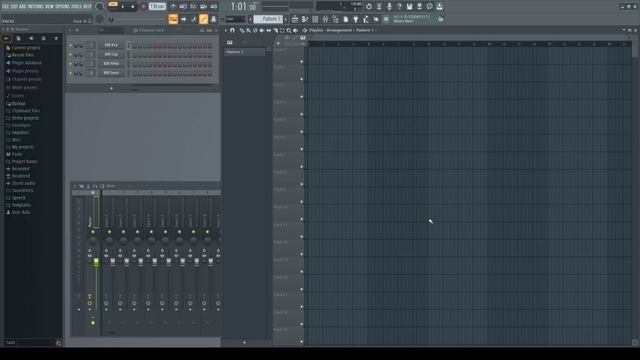Open the PATTERNS menu
The width and height of the screenshot is (640, 360).
coord(36,7)
